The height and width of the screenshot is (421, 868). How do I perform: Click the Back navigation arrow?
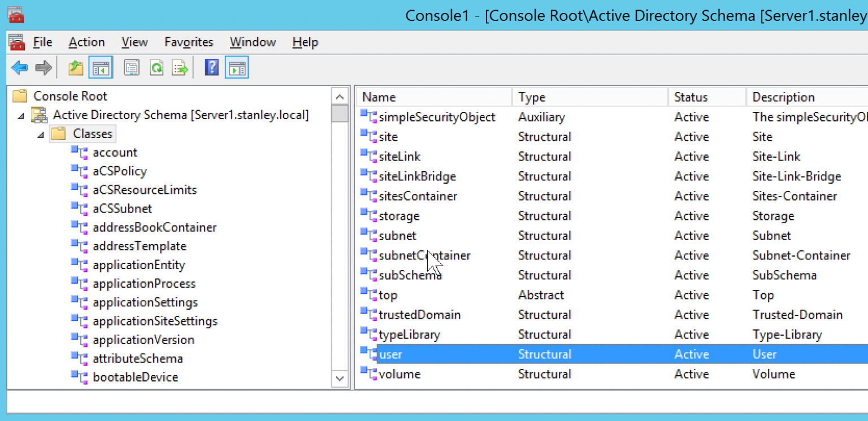click(19, 68)
